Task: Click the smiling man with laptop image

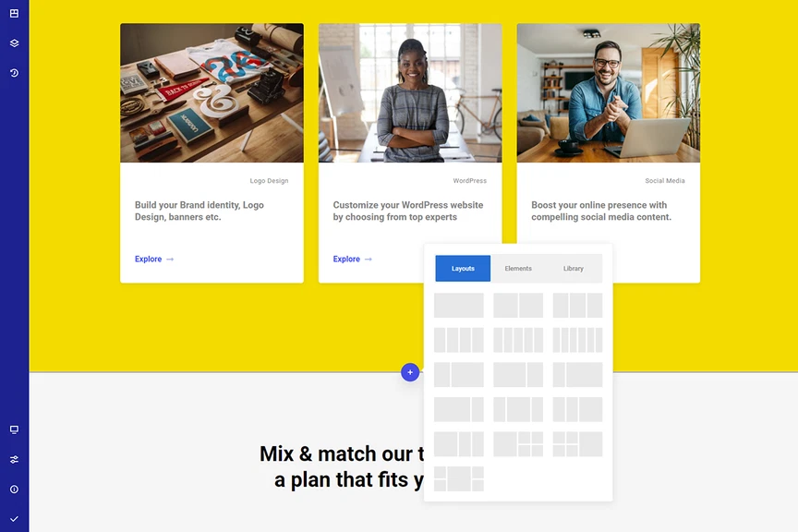Action: [x=608, y=92]
